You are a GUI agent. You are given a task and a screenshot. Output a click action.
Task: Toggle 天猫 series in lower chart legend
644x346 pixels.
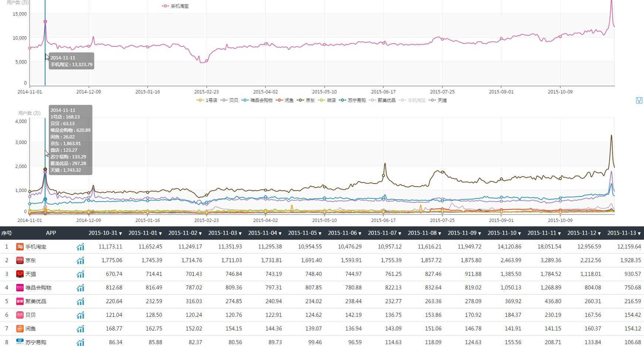(438, 100)
